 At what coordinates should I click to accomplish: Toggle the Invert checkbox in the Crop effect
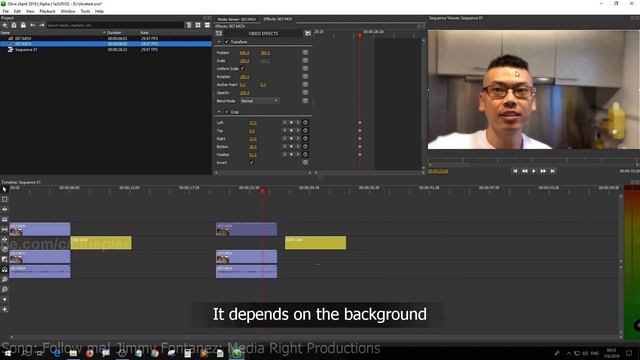coord(251,162)
